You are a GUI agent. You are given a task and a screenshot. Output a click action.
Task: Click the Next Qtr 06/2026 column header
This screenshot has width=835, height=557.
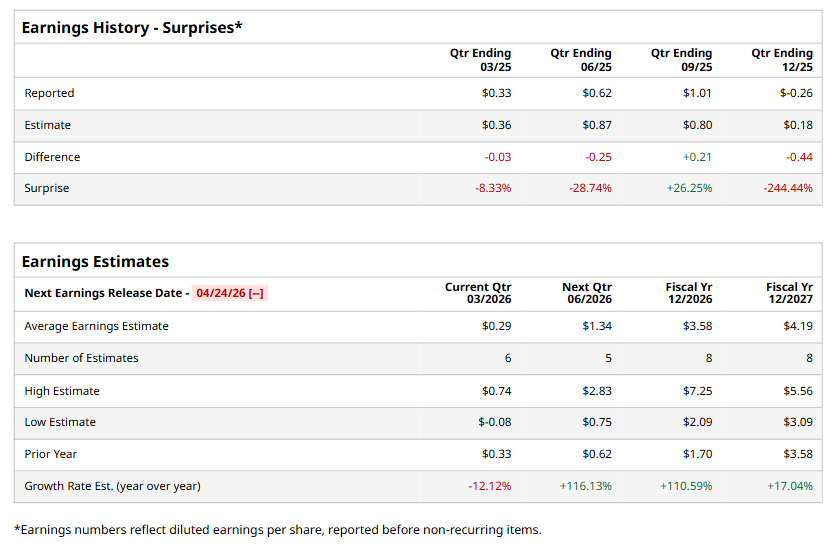coord(586,294)
